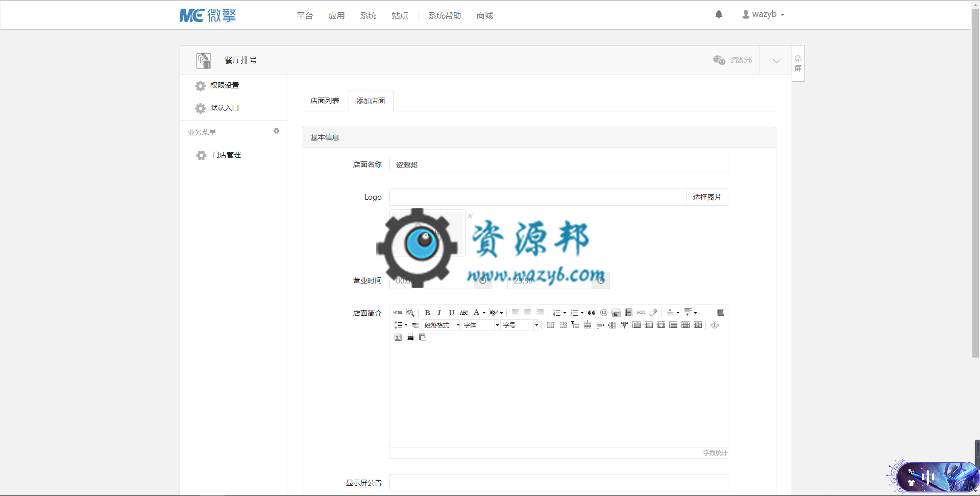Click the 中 input method indicator
The height and width of the screenshot is (496, 980).
point(928,478)
